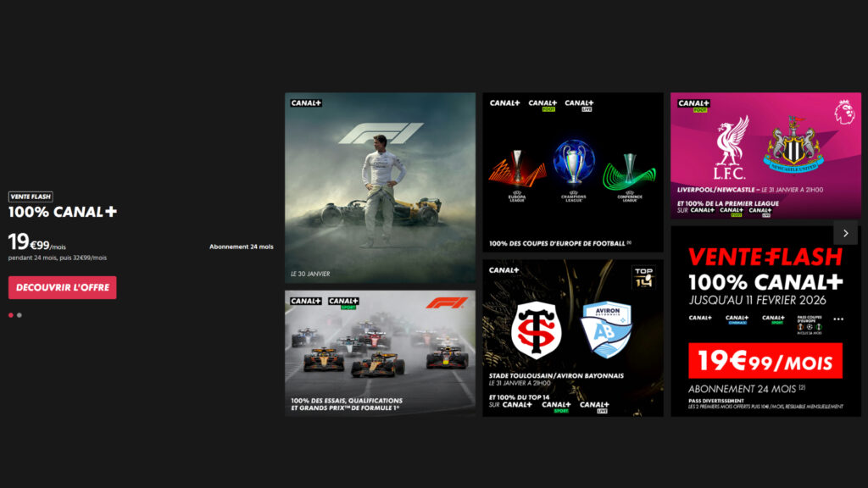Click the Premier League lion logo

coord(844,112)
